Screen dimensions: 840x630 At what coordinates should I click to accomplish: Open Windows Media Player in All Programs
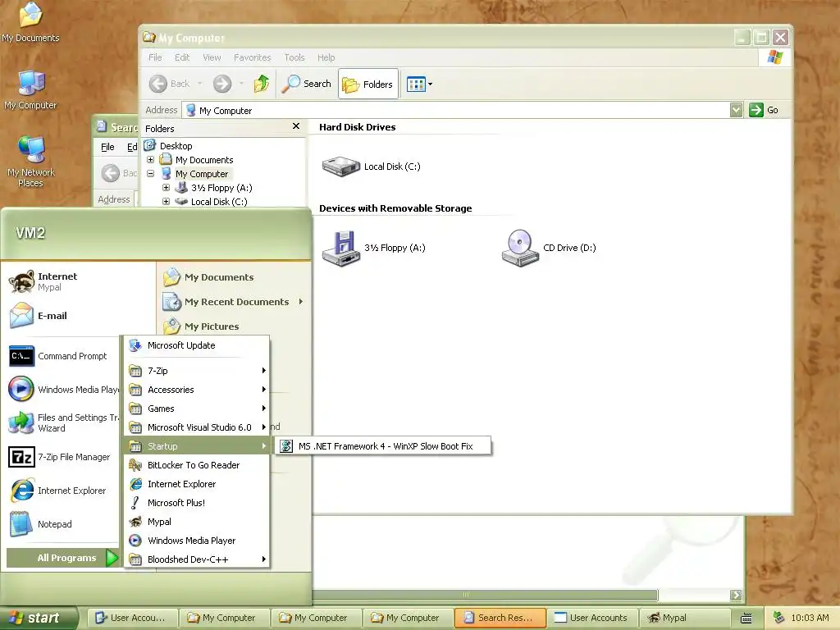click(197, 540)
